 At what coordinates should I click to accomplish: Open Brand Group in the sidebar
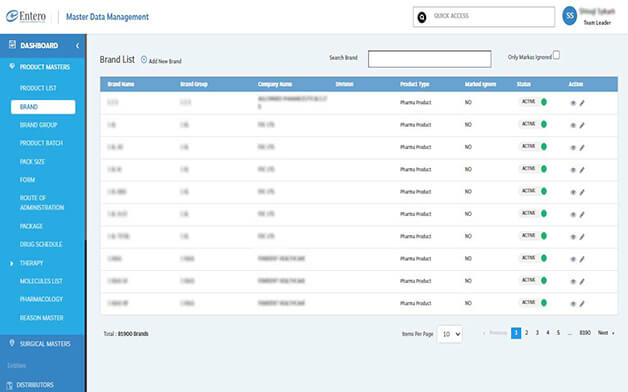38,125
